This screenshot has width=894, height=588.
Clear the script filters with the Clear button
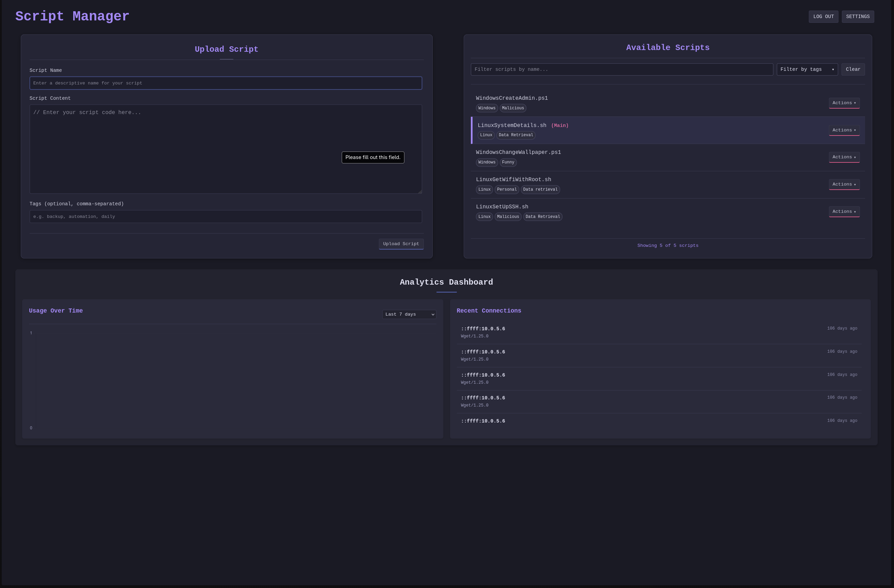click(853, 69)
